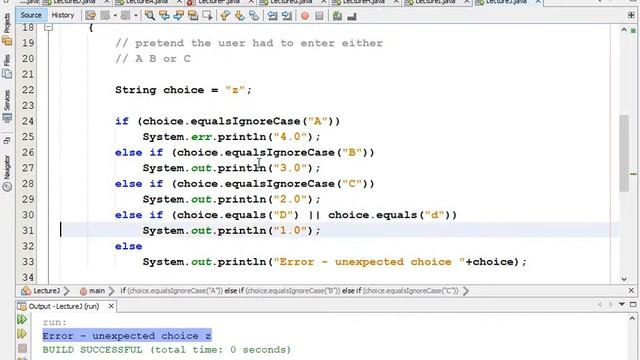The image size is (640, 360).
Task: Click the editor vertical scrollbar thumb
Action: point(624,153)
